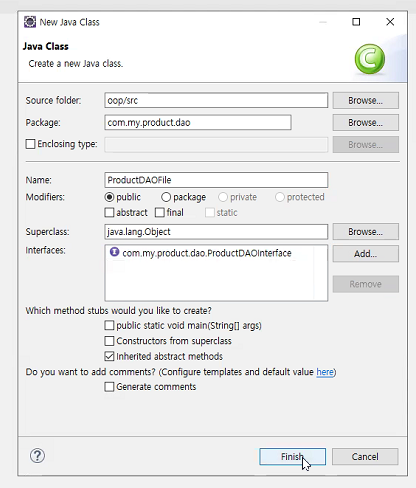Click the Cancel button

click(365, 456)
